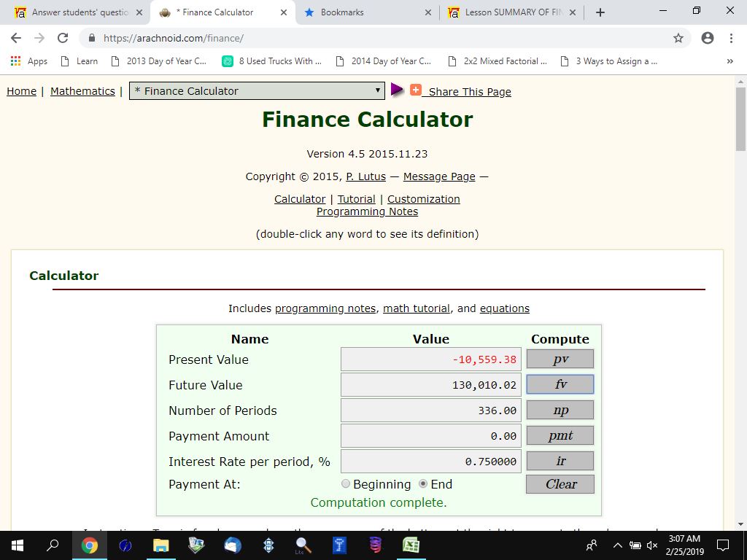Select the Beginning payment radio button

[345, 484]
